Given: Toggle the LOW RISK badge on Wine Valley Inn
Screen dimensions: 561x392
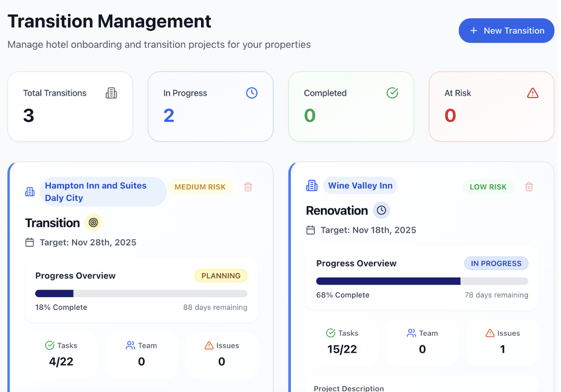Looking at the screenshot, I should (488, 187).
